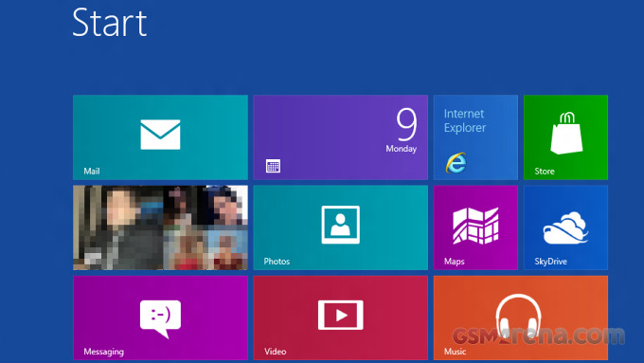Open Messaging speech bubble smiley icon
644x363 pixels.
point(160,319)
